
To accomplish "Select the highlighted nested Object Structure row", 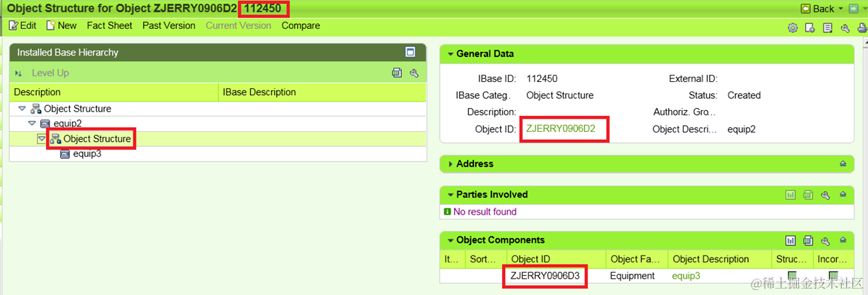I will (x=218, y=139).
